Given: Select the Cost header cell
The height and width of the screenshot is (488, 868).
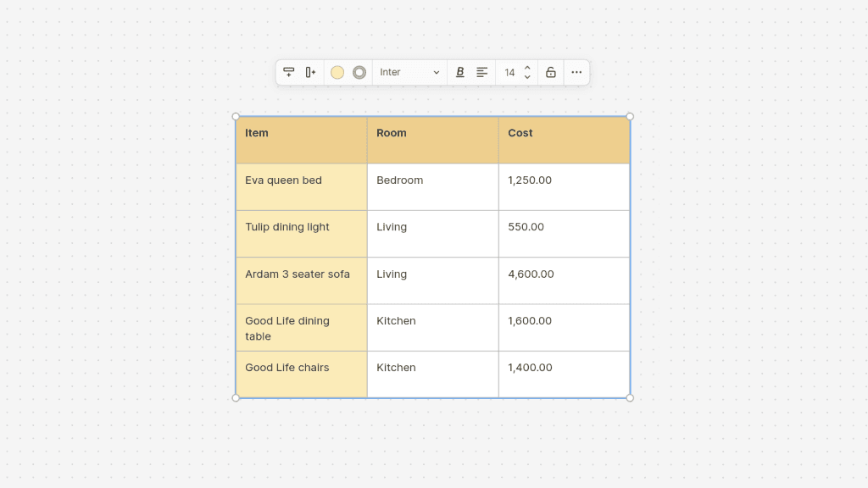Looking at the screenshot, I should click(x=564, y=140).
